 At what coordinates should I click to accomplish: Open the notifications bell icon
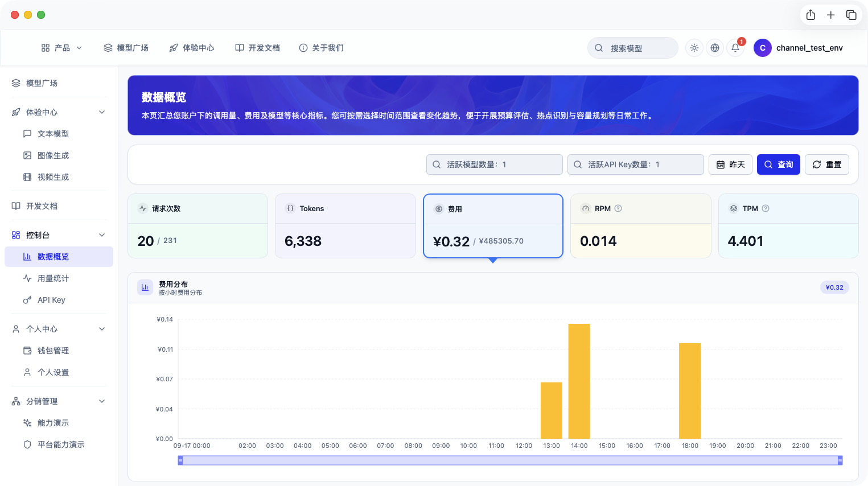pos(735,48)
